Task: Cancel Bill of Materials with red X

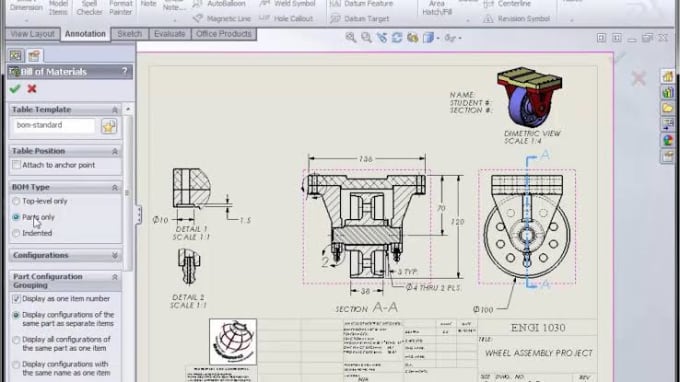Action: (32, 89)
